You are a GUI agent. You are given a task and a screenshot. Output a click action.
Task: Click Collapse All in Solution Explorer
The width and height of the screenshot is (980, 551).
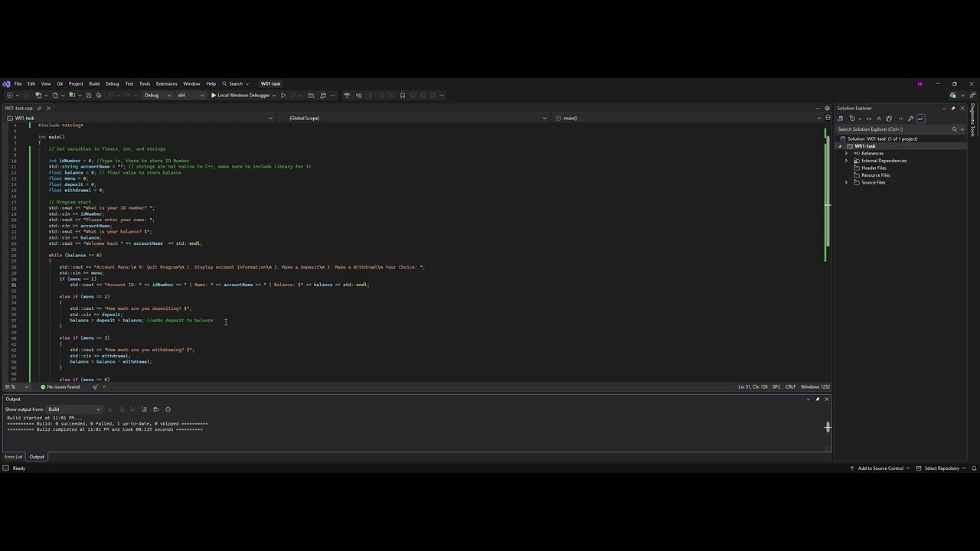tap(879, 119)
